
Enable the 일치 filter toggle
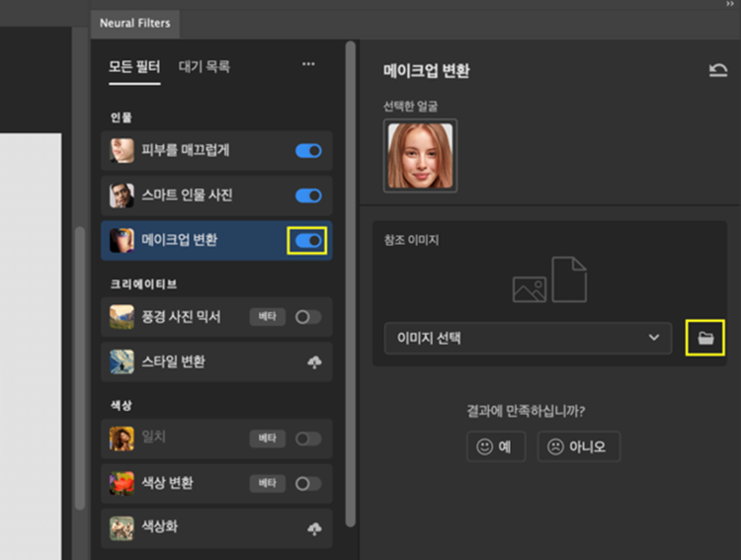[x=308, y=439]
